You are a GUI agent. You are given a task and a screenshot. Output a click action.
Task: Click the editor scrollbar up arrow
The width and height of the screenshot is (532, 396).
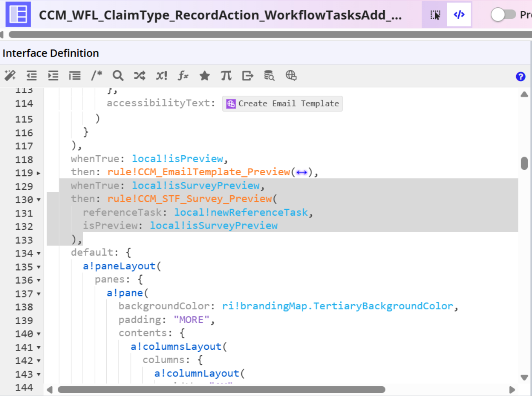pos(524,94)
